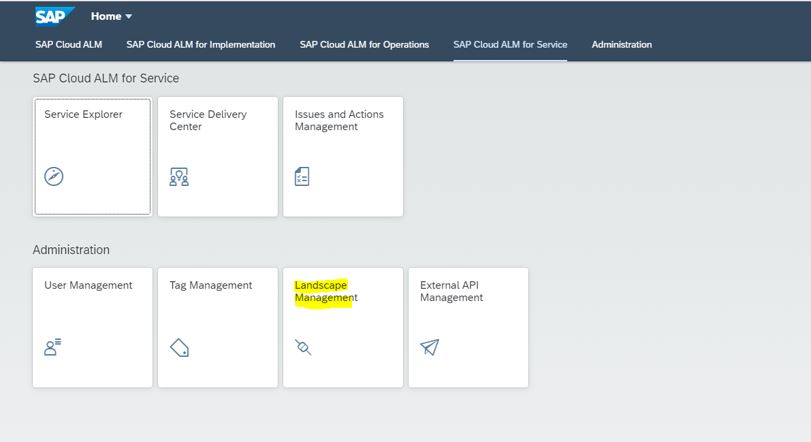
Task: Open the highlighted Landscape Management title
Action: [x=326, y=292]
